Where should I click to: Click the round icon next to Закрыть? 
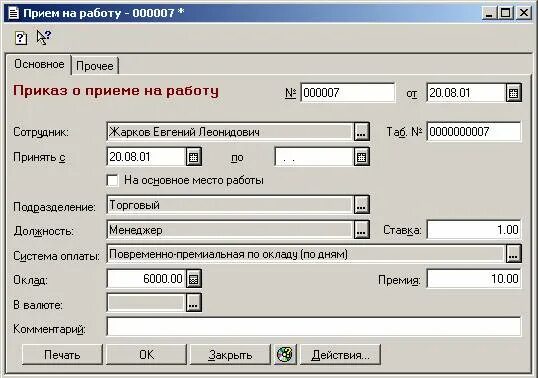click(x=285, y=354)
